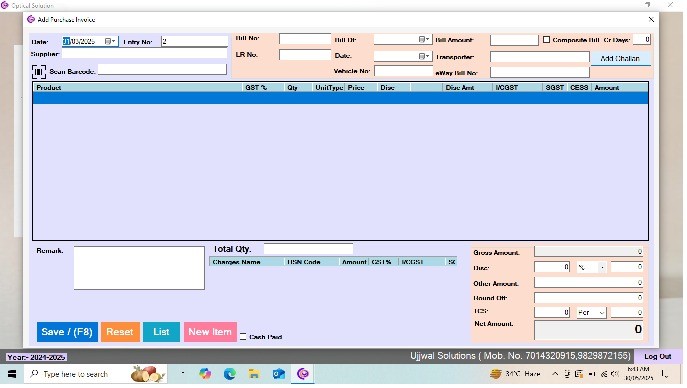Click the Add Challan button
Screen dimensions: 687x388
tap(620, 58)
